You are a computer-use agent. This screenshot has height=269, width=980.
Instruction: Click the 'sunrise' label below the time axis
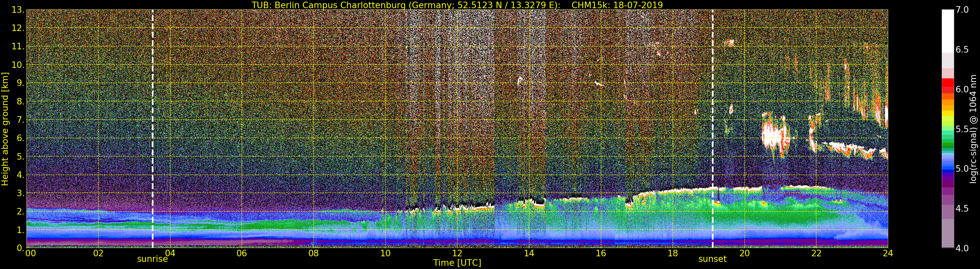click(x=153, y=259)
